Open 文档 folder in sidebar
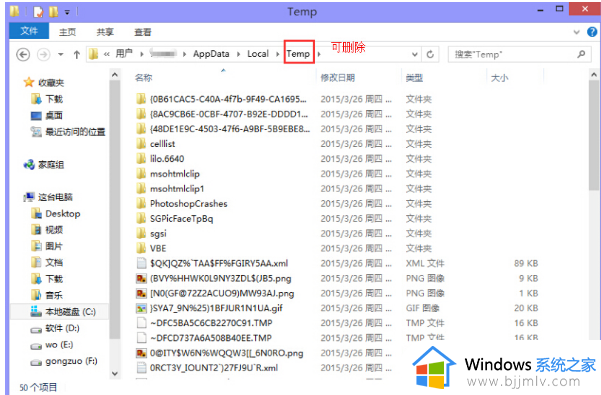 tap(54, 262)
